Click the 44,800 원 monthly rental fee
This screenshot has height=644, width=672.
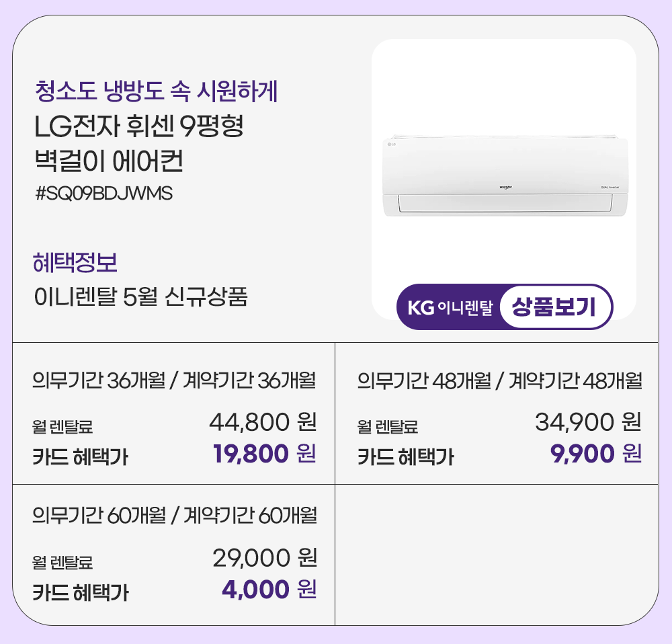click(263, 422)
